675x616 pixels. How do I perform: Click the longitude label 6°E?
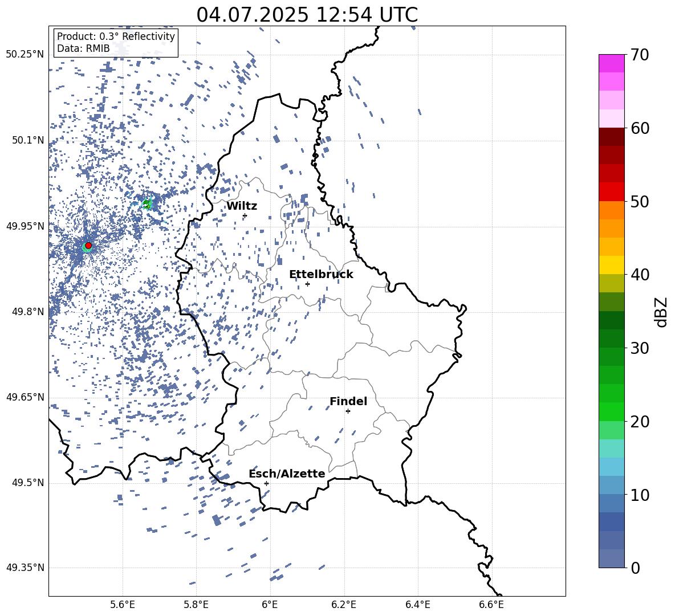coord(270,605)
